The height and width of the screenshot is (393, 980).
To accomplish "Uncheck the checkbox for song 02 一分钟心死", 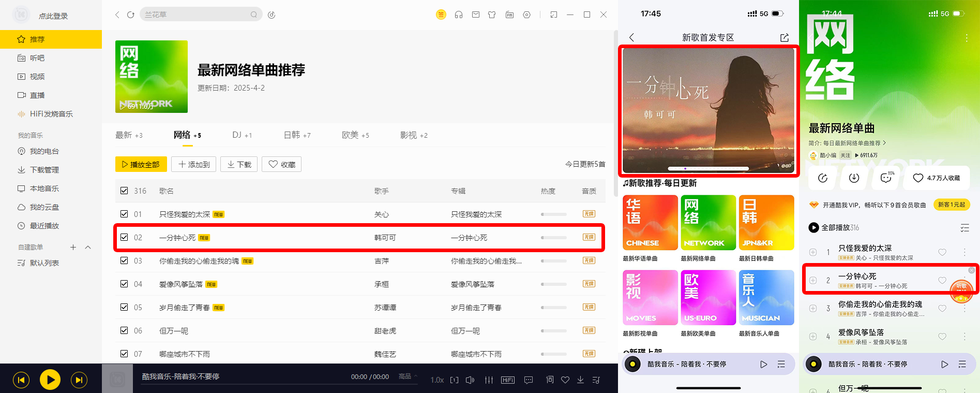I will tap(124, 237).
